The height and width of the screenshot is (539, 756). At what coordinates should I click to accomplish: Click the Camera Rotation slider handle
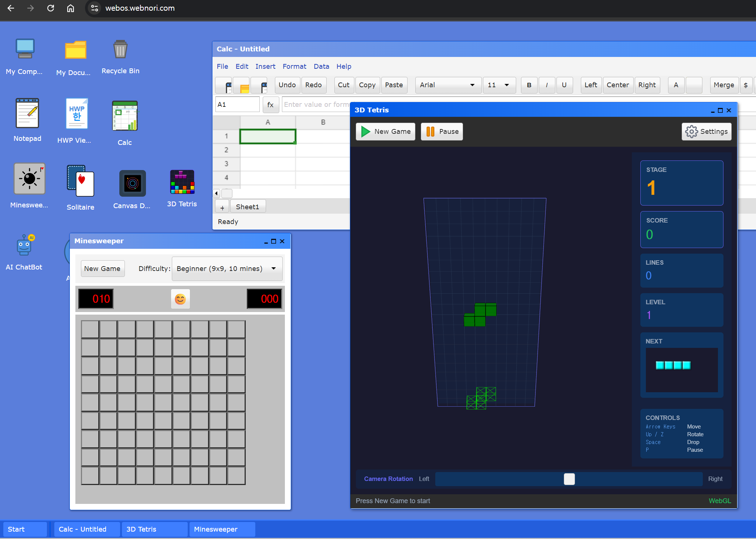tap(569, 479)
